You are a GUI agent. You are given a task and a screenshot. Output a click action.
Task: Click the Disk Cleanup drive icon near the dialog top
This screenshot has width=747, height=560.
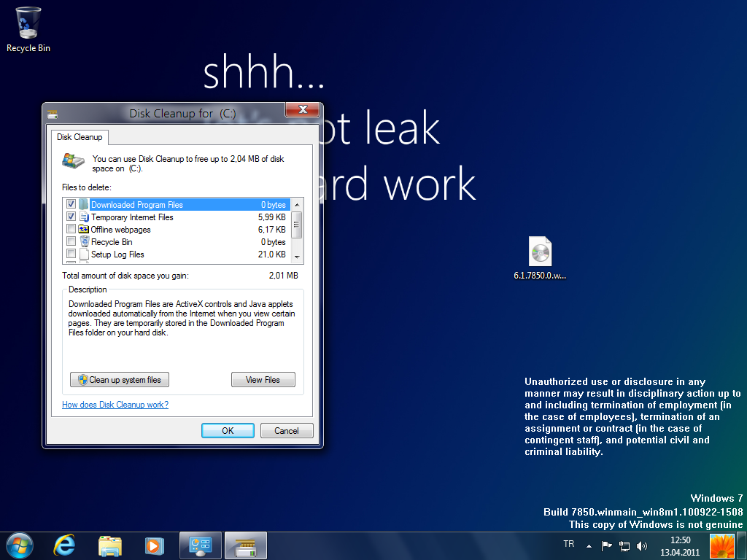(x=73, y=161)
